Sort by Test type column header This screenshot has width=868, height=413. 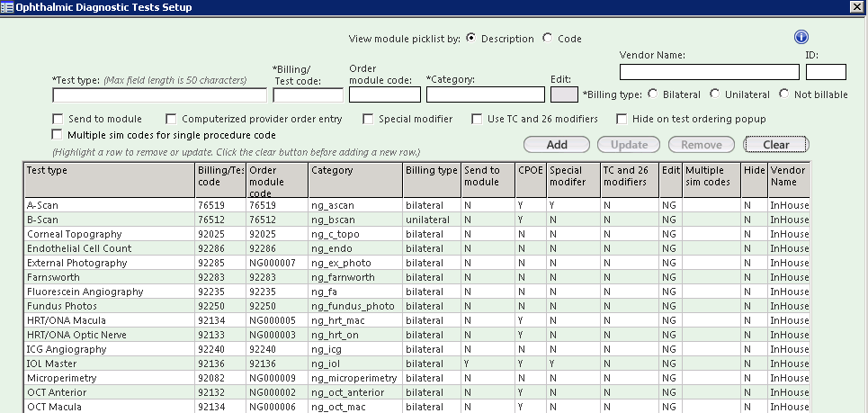coord(110,180)
